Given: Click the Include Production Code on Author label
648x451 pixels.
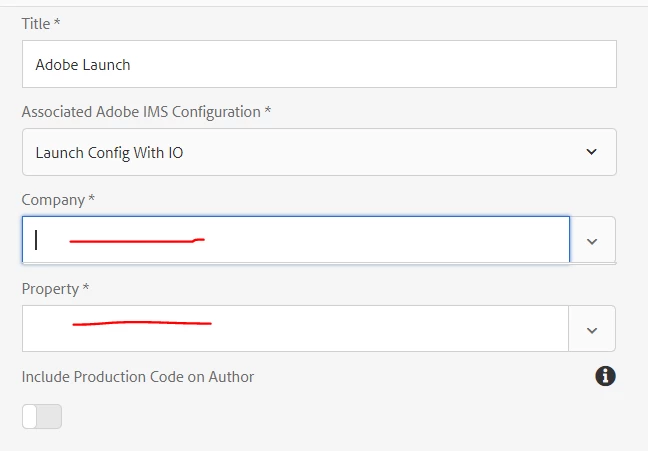Looking at the screenshot, I should coord(138,377).
